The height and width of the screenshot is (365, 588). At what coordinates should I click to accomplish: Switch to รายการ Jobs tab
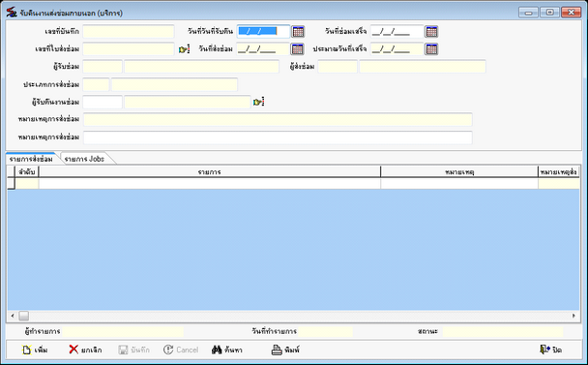pos(84,159)
